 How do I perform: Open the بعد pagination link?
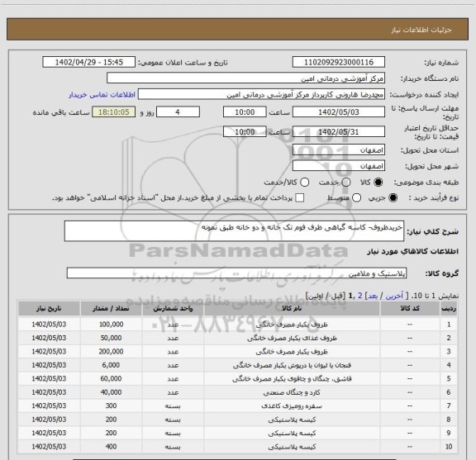373,296
